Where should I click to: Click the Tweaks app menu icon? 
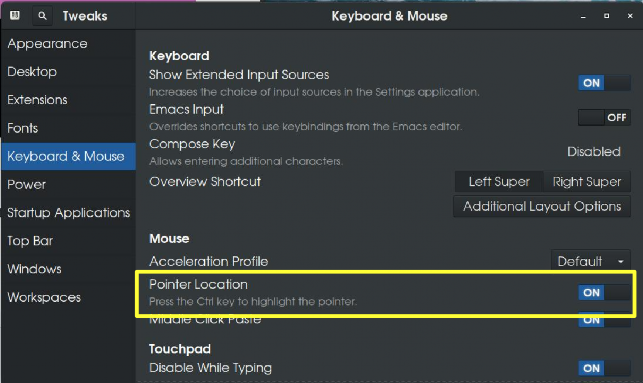(15, 16)
